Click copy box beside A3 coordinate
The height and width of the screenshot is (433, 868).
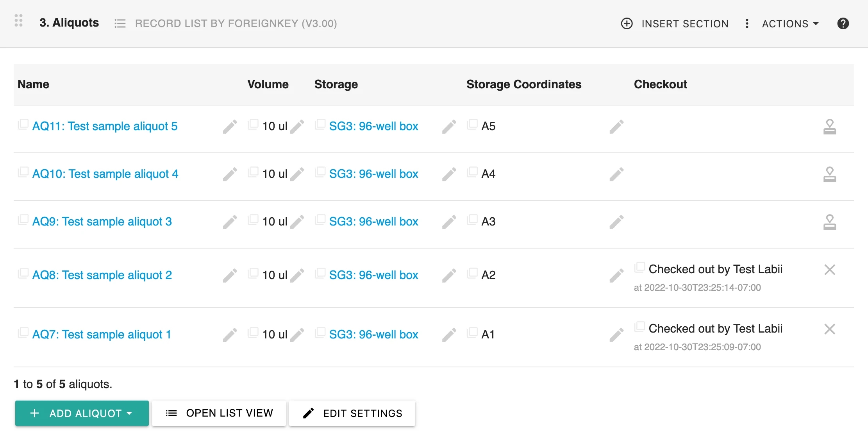click(x=472, y=220)
